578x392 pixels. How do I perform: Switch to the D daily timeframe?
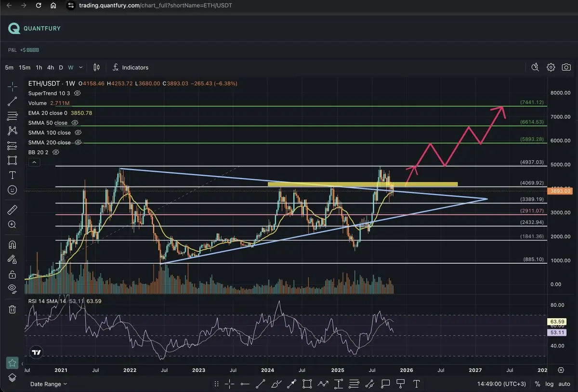click(x=61, y=67)
